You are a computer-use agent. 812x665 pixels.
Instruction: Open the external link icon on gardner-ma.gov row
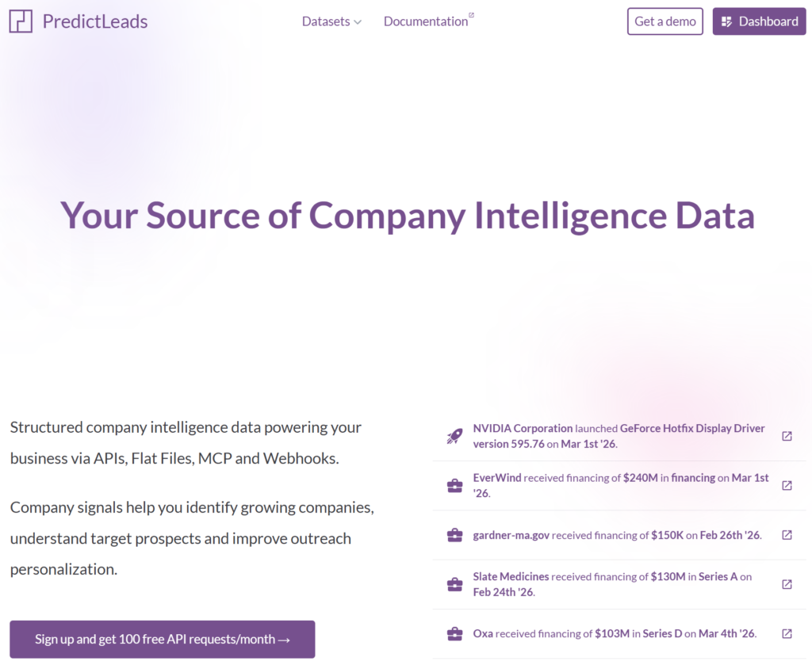tap(786, 535)
